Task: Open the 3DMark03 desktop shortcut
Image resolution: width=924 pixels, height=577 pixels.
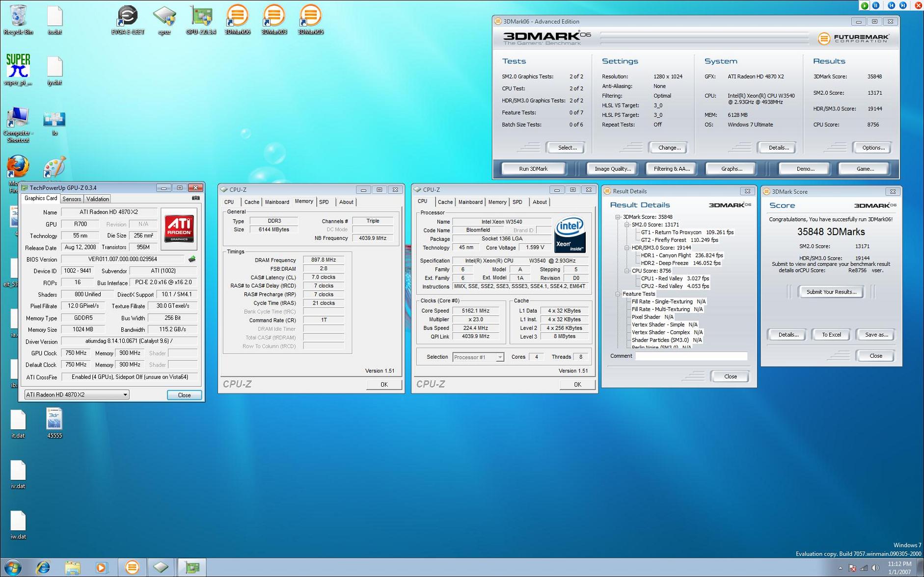Action: coord(273,20)
